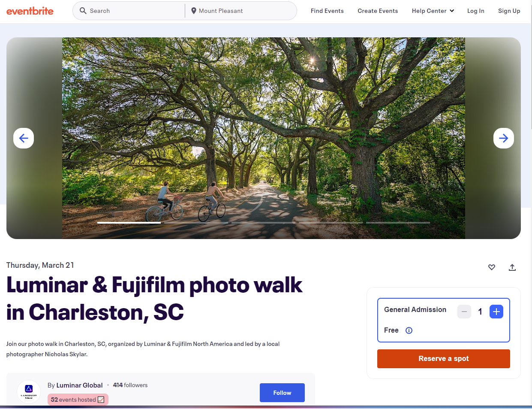Screen dimensions: 532x409
Task: Click the search magnifier icon
Action: coord(83,11)
